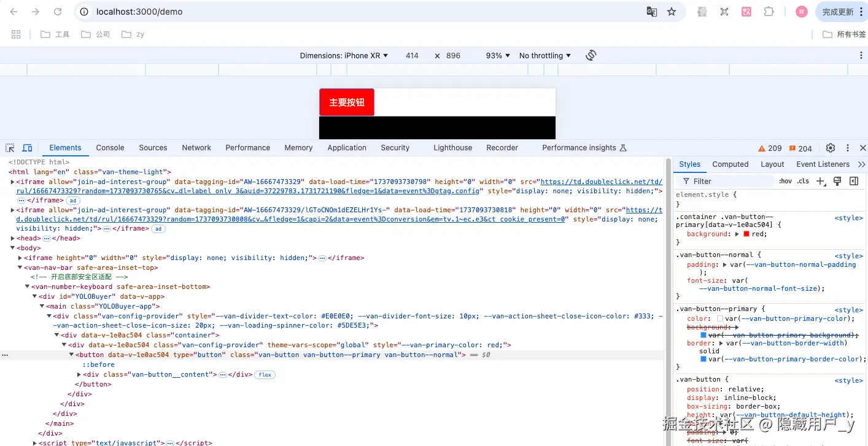The height and width of the screenshot is (446, 868).
Task: Rotate the emulated device orientation
Action: (591, 55)
